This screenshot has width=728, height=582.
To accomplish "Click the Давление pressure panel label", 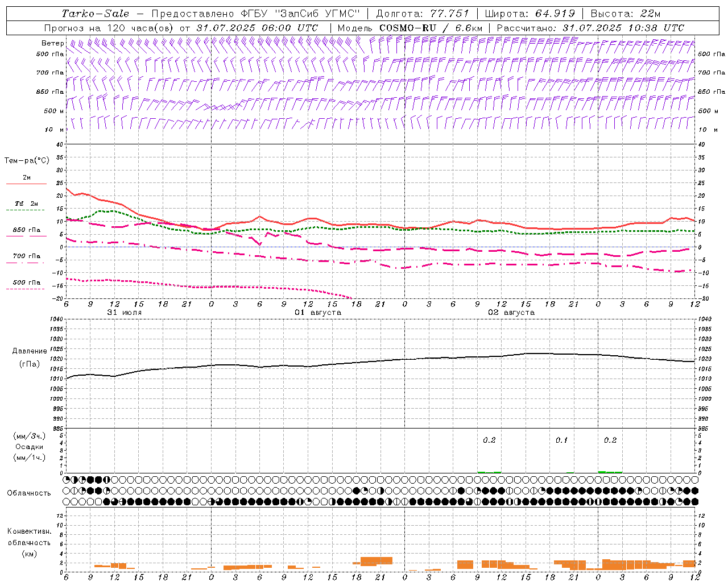I will (x=30, y=351).
